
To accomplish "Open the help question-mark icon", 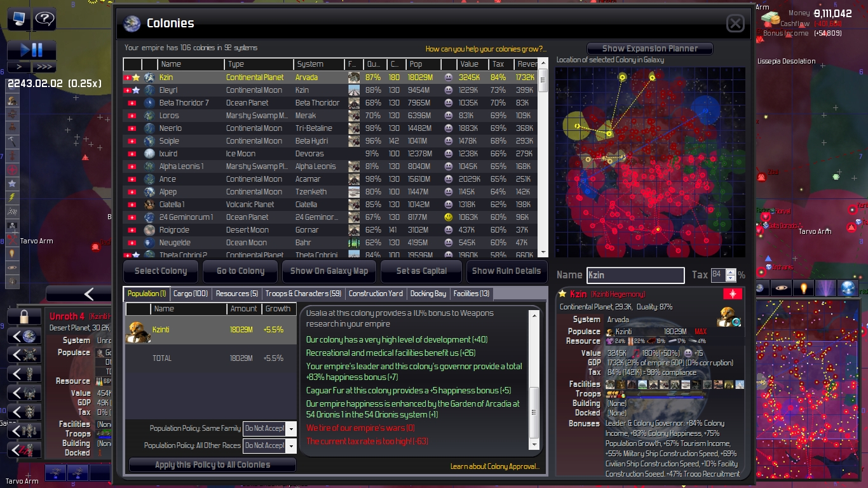I will [44, 18].
